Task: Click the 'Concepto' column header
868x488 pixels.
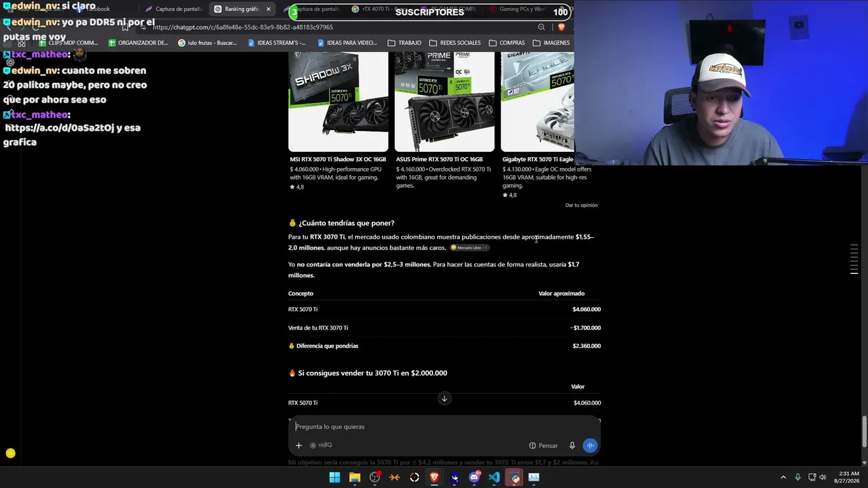Action: tap(300, 293)
